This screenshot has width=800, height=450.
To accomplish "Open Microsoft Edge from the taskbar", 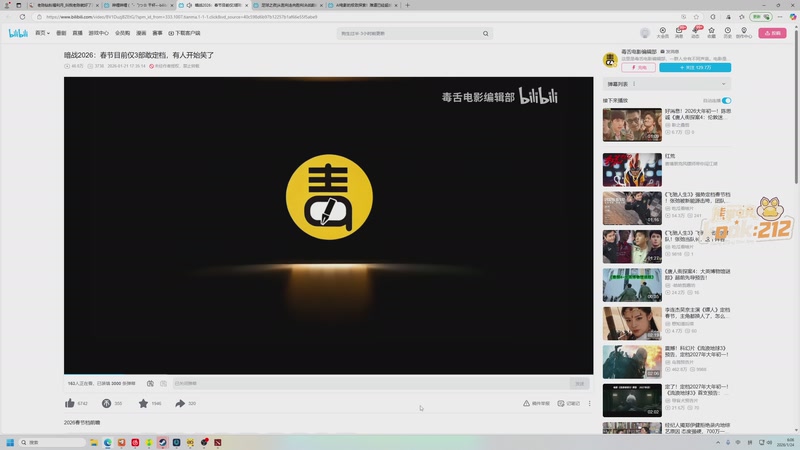I will (108, 442).
